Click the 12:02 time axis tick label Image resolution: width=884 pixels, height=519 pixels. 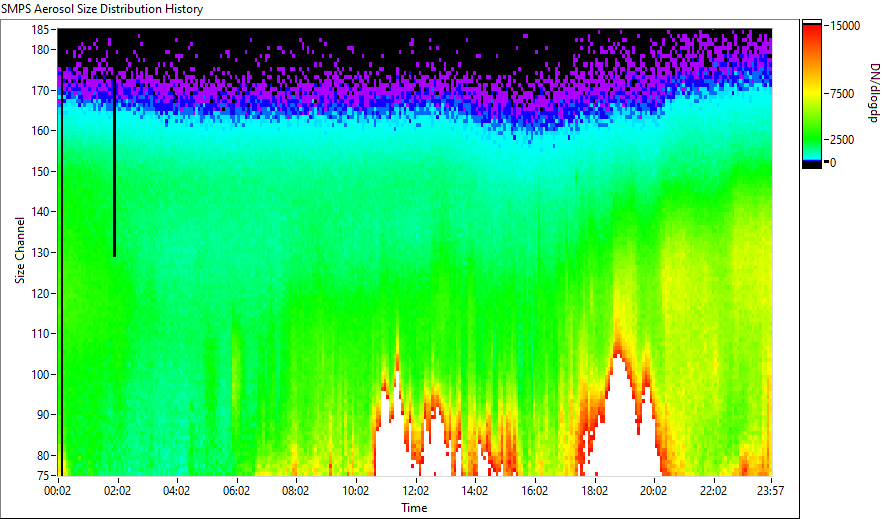[x=415, y=491]
